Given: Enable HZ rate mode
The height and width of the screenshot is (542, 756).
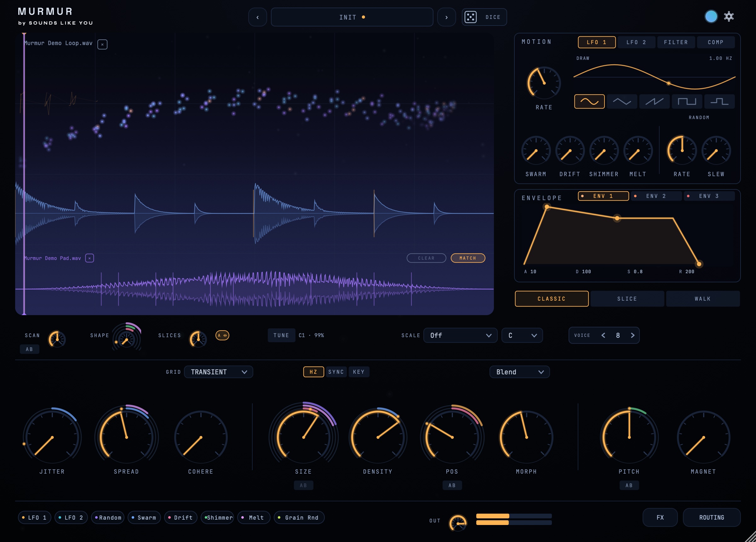Looking at the screenshot, I should tap(313, 372).
